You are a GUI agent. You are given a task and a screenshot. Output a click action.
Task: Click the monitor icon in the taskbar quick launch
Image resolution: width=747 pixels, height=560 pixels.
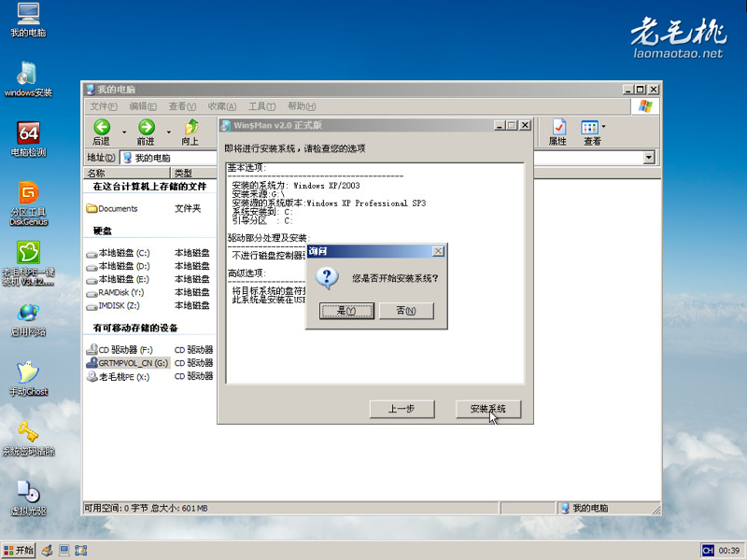[x=63, y=551]
